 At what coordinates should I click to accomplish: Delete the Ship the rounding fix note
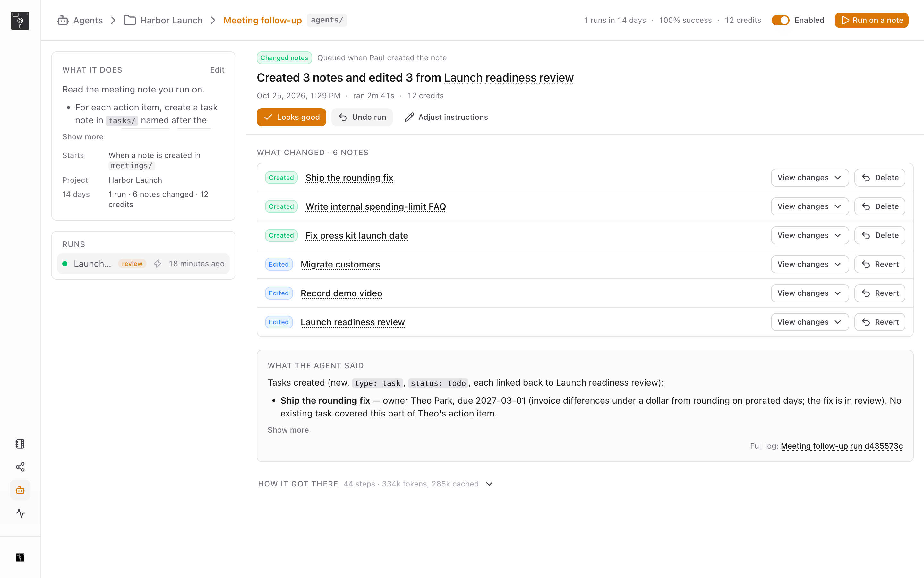(x=879, y=177)
